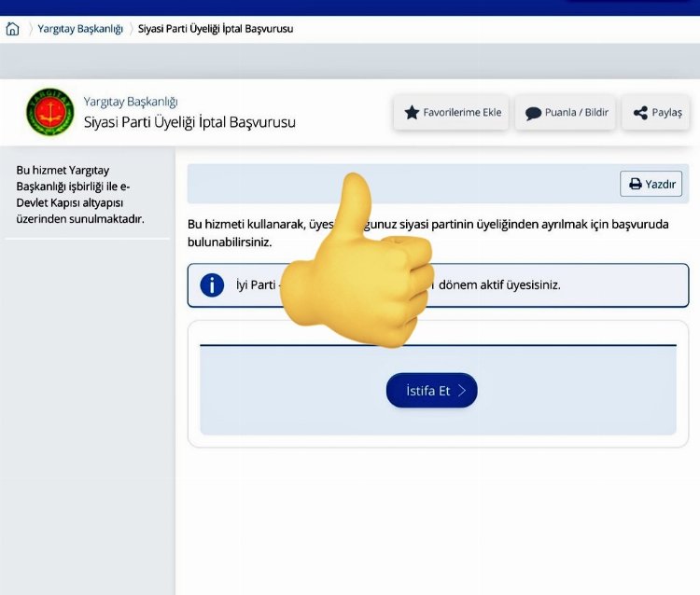The image size is (700, 595).
Task: Click the printer icon in Yazdır
Action: point(635,184)
